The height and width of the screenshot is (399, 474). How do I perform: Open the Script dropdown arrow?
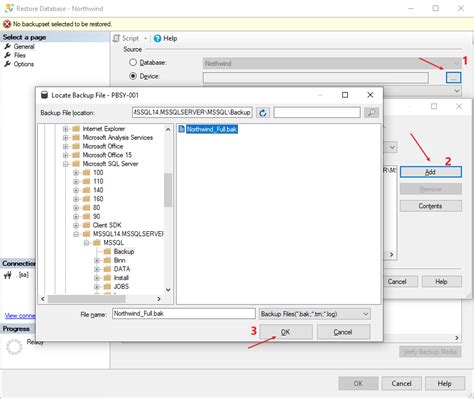[x=145, y=39]
